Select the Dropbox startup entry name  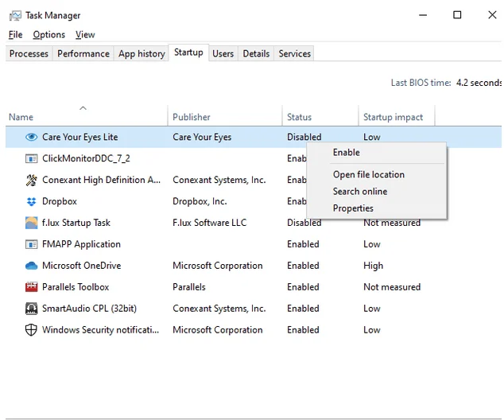(x=60, y=201)
